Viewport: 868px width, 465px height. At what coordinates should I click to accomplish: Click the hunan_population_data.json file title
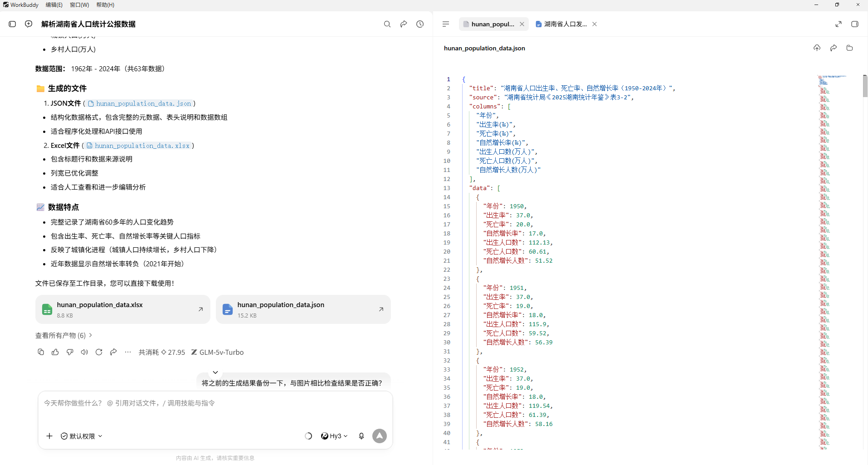pyautogui.click(x=484, y=48)
